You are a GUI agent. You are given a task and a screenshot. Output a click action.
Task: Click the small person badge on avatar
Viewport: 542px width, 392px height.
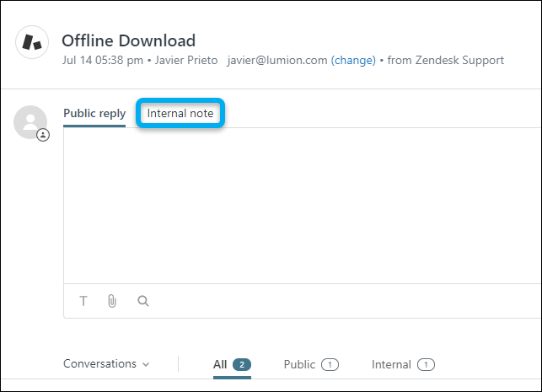(x=42, y=135)
